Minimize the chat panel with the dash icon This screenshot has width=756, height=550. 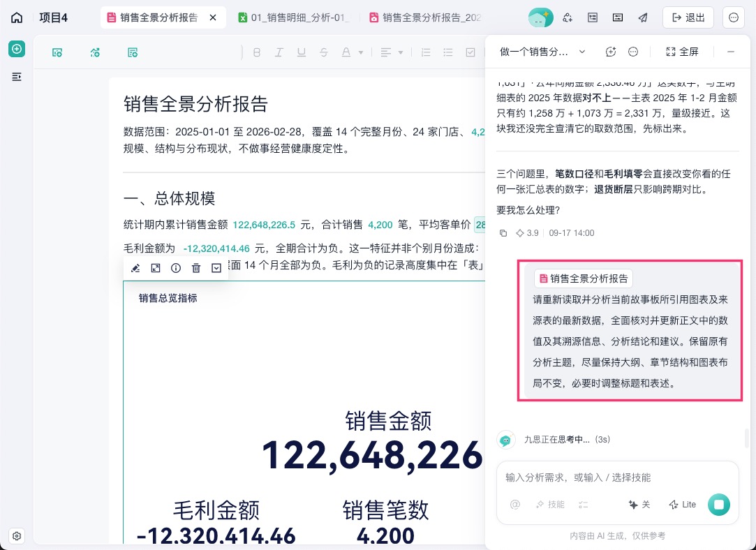click(731, 52)
